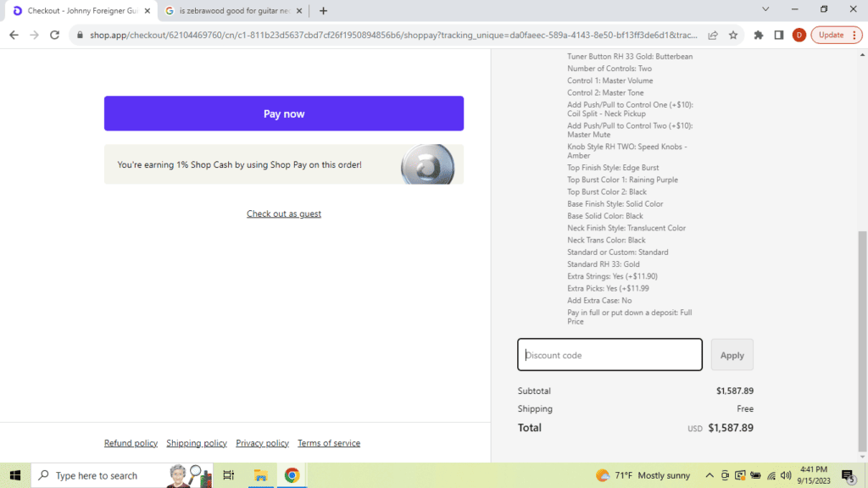Open a new tab with the plus button
The image size is (868, 488).
(323, 11)
